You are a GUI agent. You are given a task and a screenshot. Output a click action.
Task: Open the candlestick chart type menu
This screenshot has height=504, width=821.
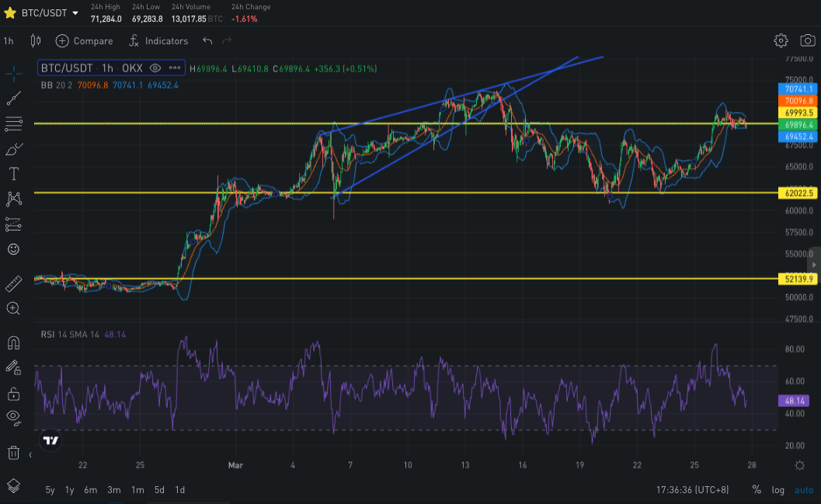coord(35,40)
